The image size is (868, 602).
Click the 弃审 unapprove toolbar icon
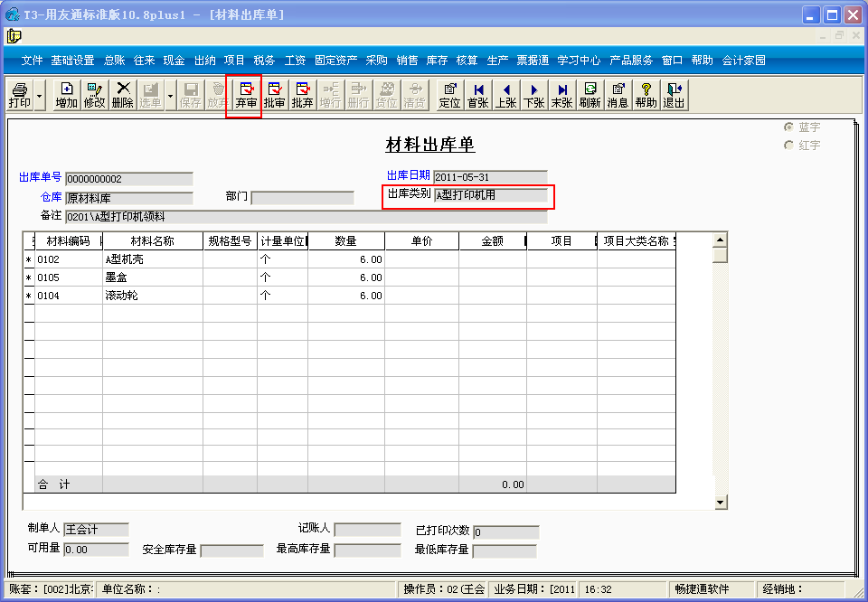pyautogui.click(x=246, y=95)
